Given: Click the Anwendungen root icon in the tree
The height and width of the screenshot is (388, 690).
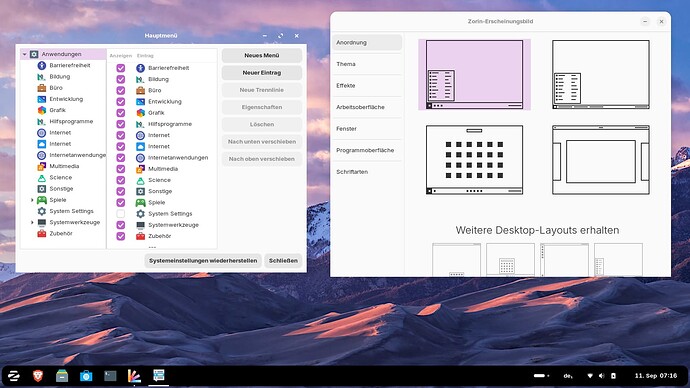Looking at the screenshot, I should tap(34, 54).
